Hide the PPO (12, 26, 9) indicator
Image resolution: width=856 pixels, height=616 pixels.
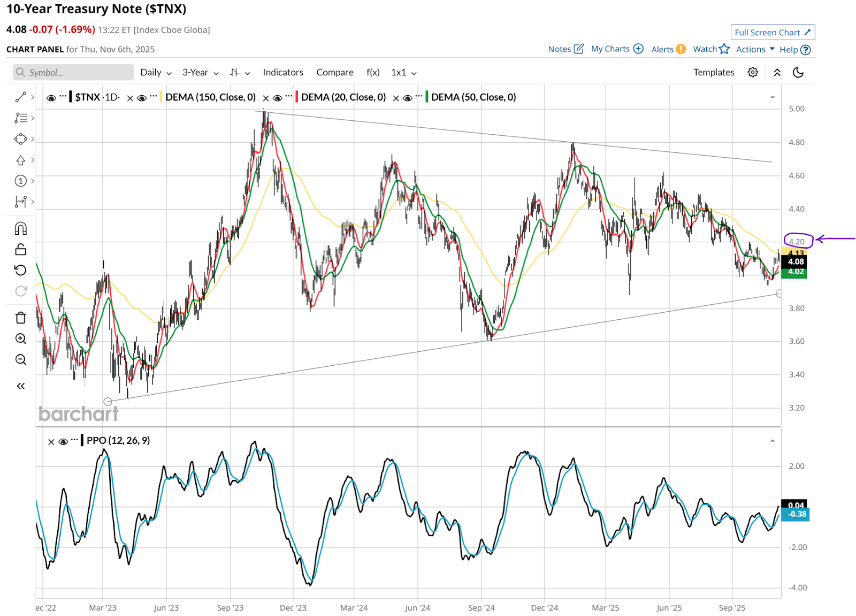[63, 442]
